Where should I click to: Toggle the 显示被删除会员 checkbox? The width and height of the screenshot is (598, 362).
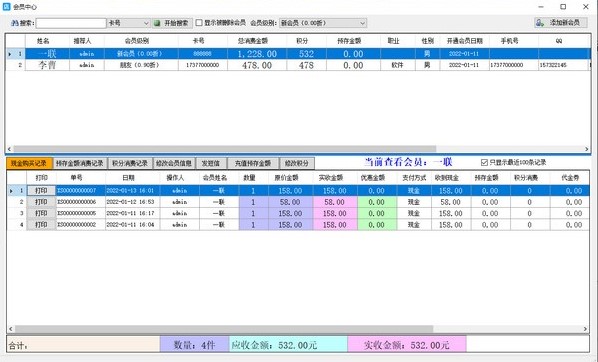(x=199, y=23)
